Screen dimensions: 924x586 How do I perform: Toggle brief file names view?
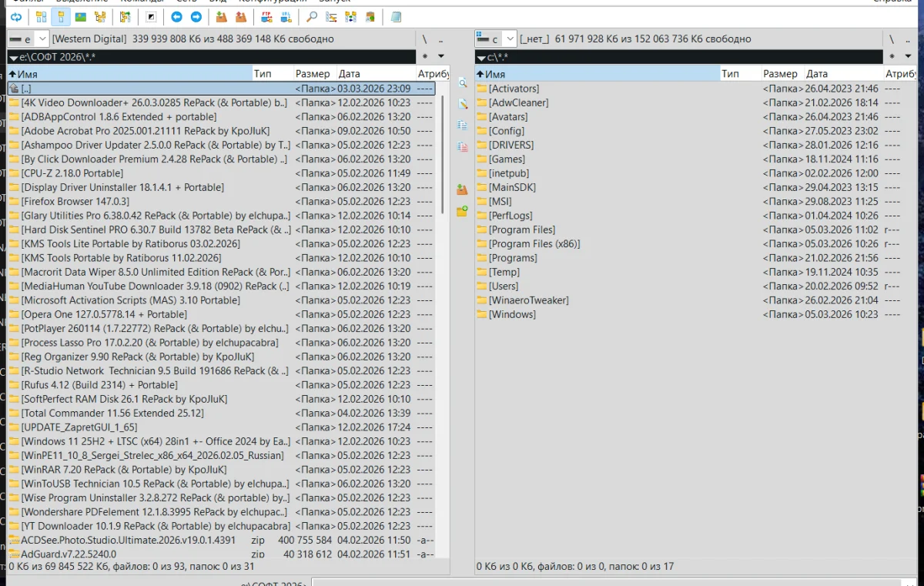pyautogui.click(x=42, y=17)
